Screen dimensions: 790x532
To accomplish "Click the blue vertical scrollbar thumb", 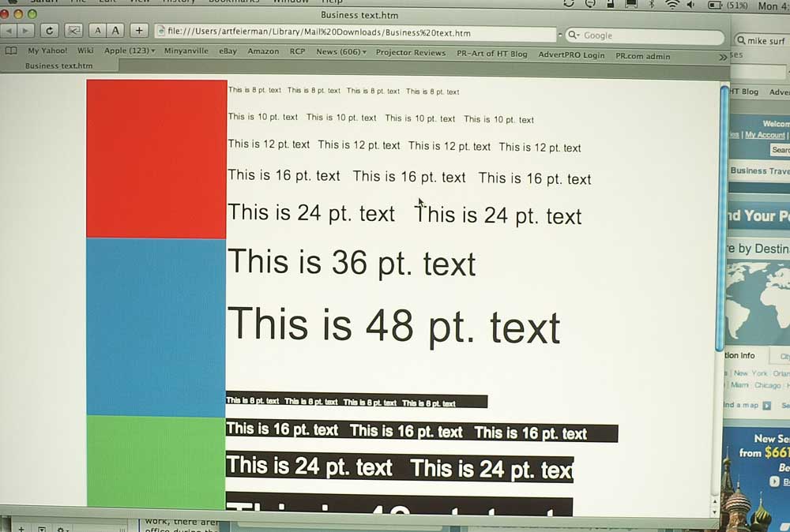I will point(723,219).
